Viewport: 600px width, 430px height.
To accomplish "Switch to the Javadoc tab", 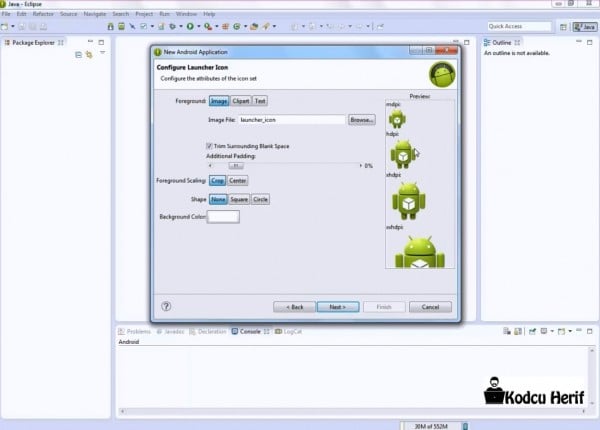I will point(171,331).
